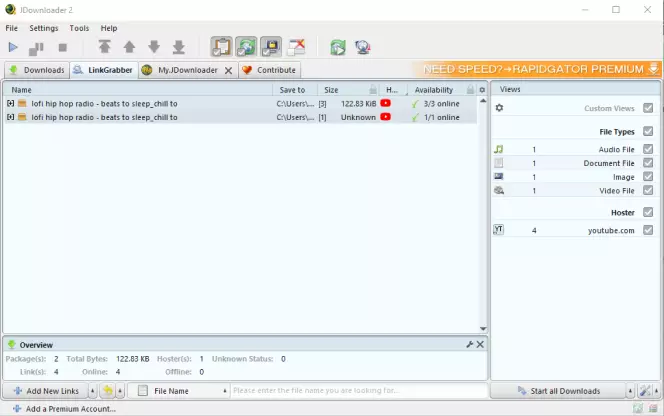Start downloads with the play icon

pos(13,47)
